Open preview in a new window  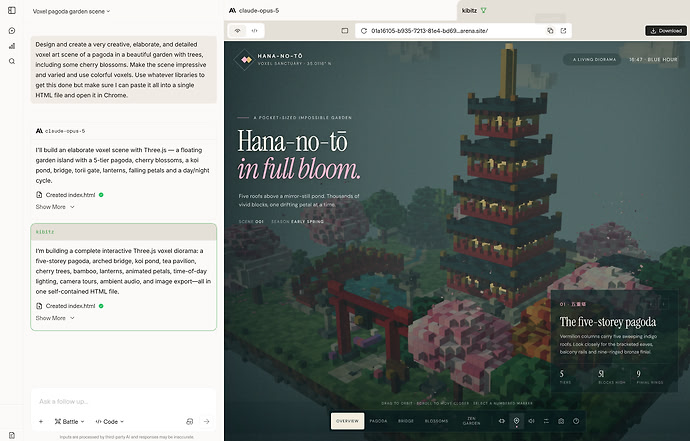(563, 31)
